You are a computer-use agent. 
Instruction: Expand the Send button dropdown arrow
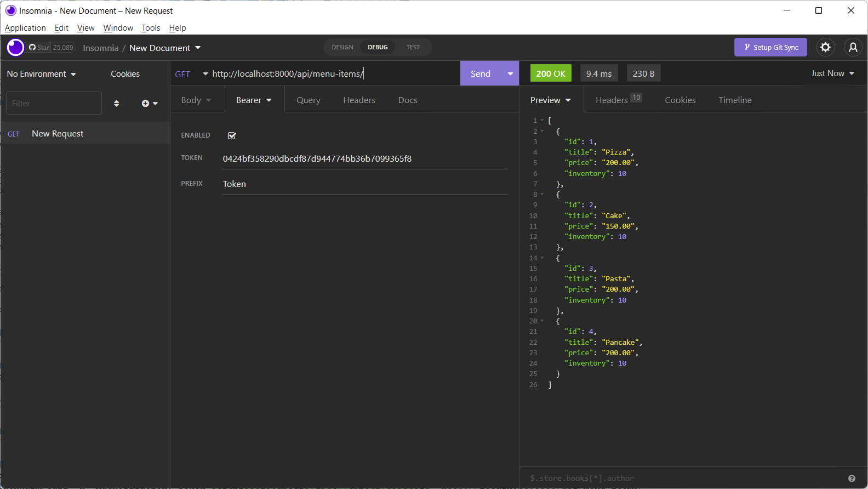[510, 74]
